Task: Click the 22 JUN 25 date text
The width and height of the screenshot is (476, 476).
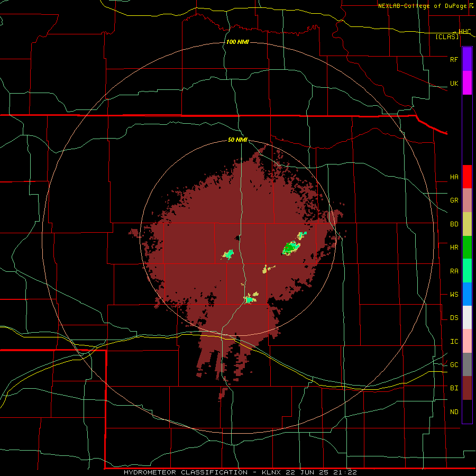Action: click(x=307, y=472)
